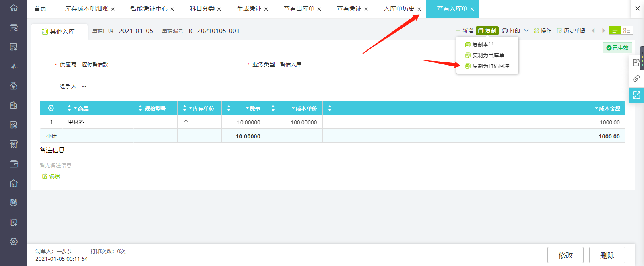Switch to card view layout toggle
The image size is (644, 266).
point(627,31)
